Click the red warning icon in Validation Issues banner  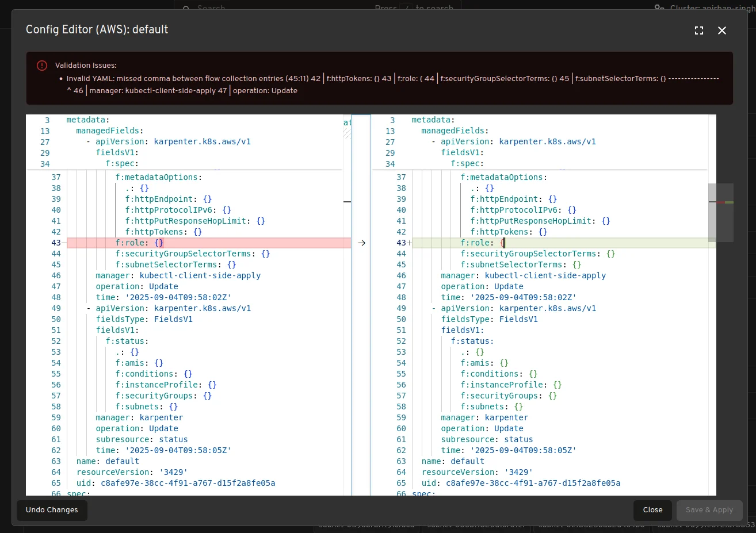click(41, 65)
